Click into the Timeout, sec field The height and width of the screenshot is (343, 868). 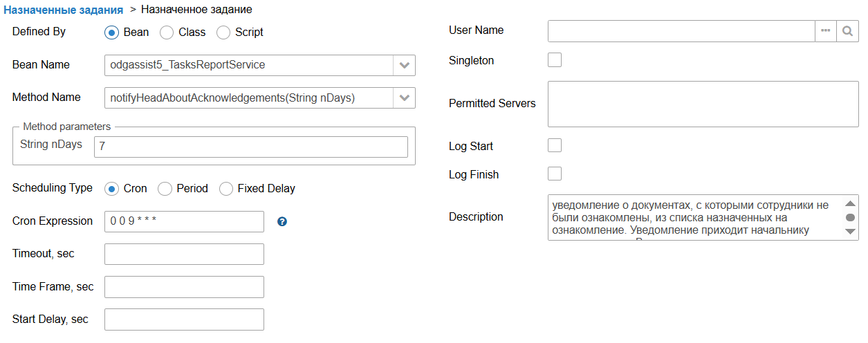(x=184, y=254)
